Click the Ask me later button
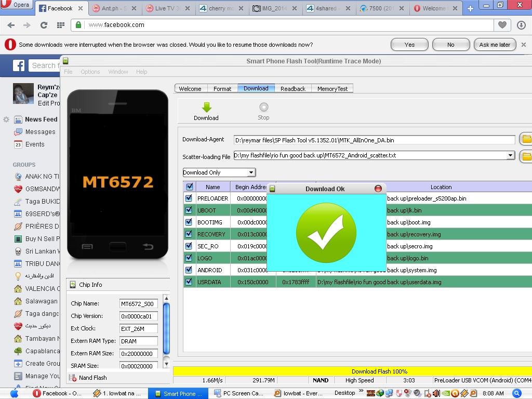 tap(494, 45)
